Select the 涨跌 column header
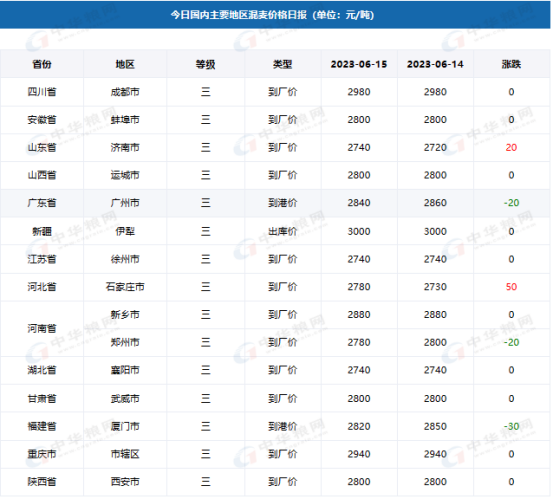 tap(511, 64)
